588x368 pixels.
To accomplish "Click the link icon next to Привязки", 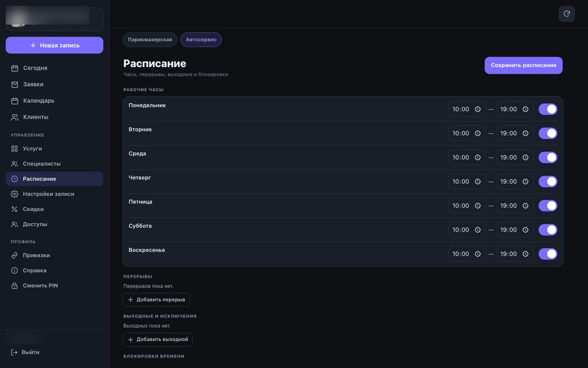I will 14,256.
